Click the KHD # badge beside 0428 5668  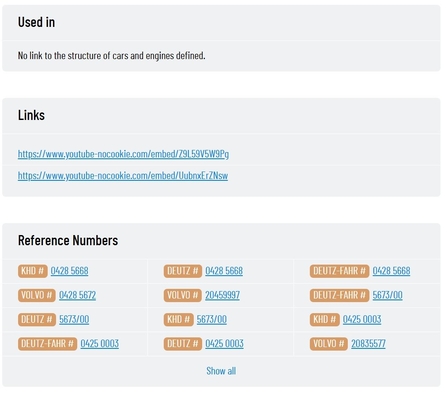[x=33, y=271]
